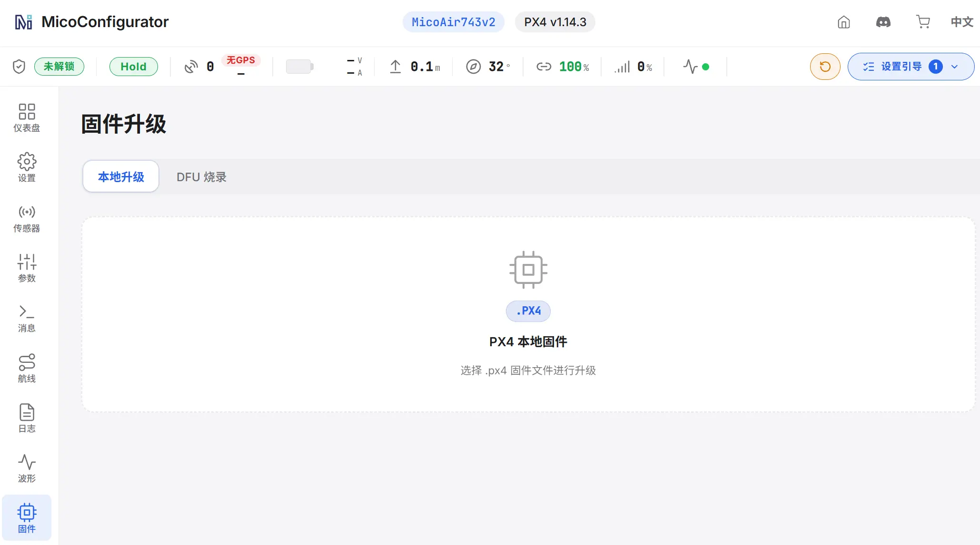The height and width of the screenshot is (545, 980).
Task: Click the satellite GPS icon
Action: tap(191, 67)
